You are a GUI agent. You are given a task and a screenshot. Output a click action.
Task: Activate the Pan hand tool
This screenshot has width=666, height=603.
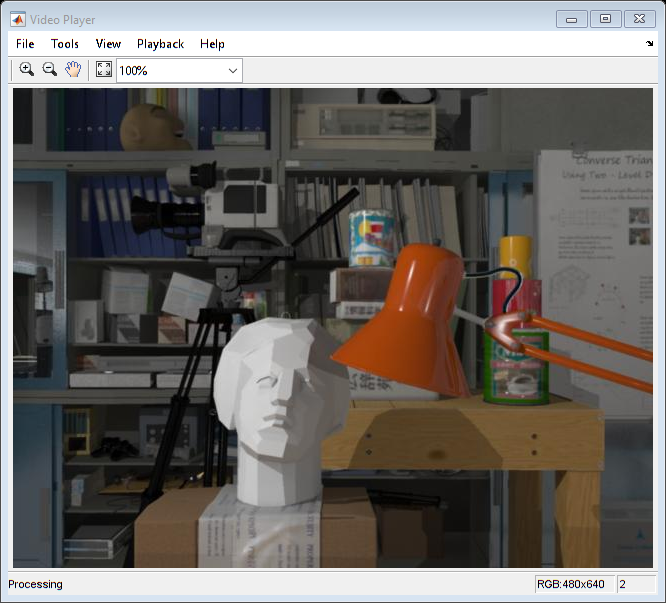(73, 69)
